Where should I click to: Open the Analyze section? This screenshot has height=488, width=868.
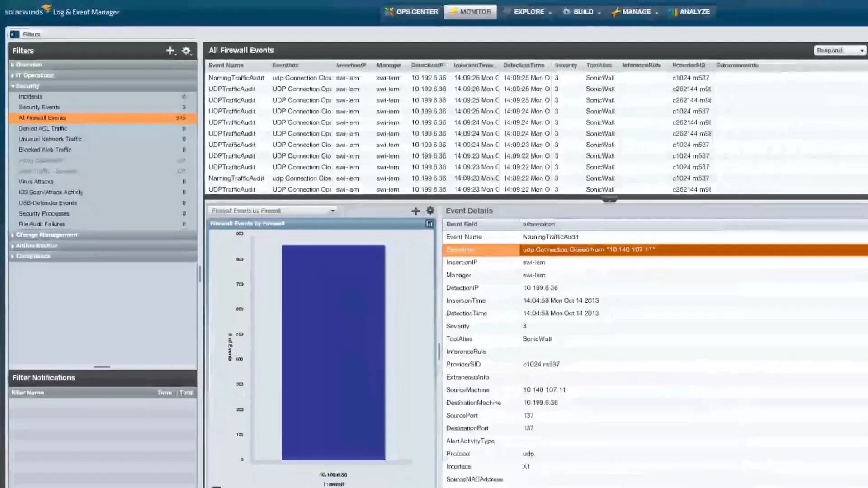point(690,12)
